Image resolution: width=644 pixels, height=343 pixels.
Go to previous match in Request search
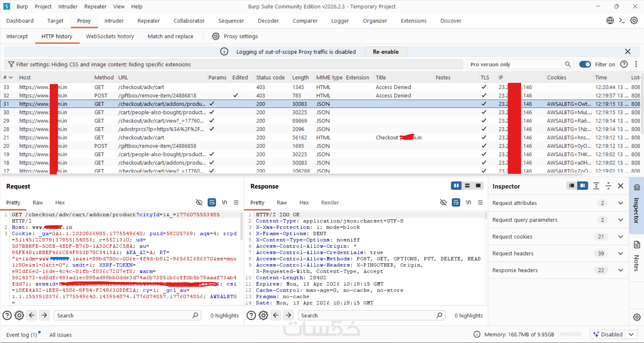pos(32,315)
